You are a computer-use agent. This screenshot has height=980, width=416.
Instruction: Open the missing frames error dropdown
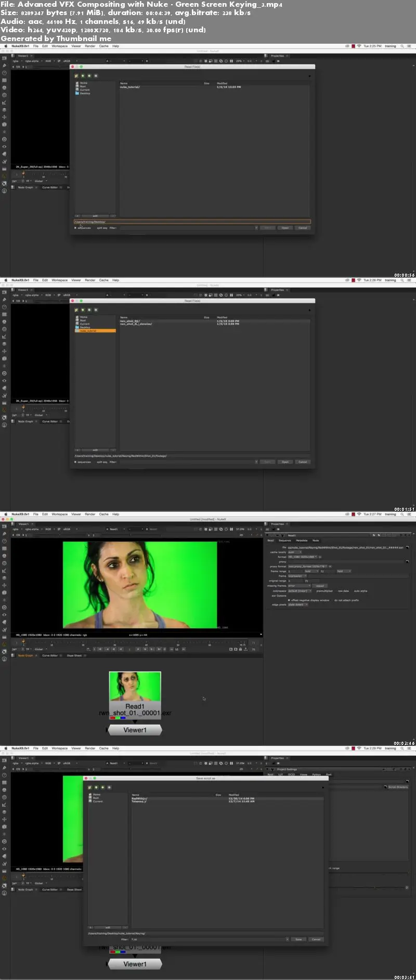[x=300, y=586]
